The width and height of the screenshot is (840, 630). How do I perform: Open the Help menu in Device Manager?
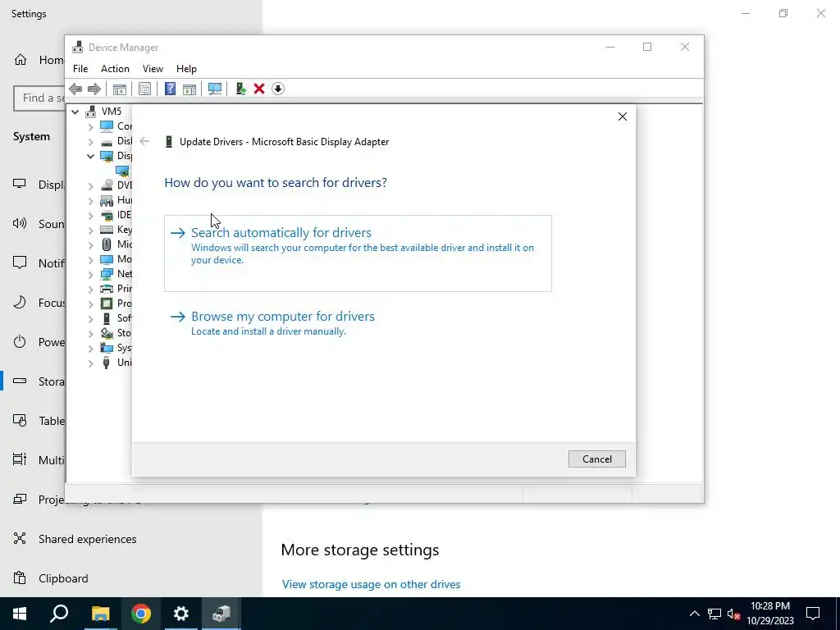186,69
